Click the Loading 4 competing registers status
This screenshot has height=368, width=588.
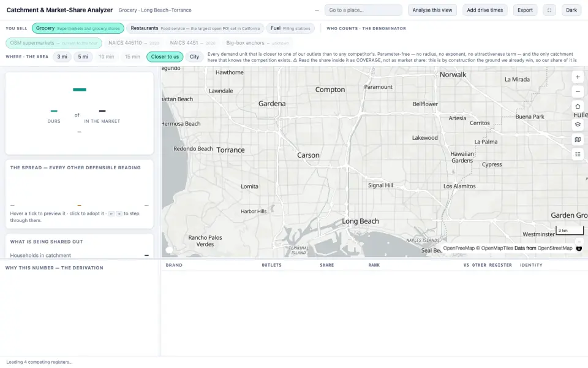click(x=39, y=362)
